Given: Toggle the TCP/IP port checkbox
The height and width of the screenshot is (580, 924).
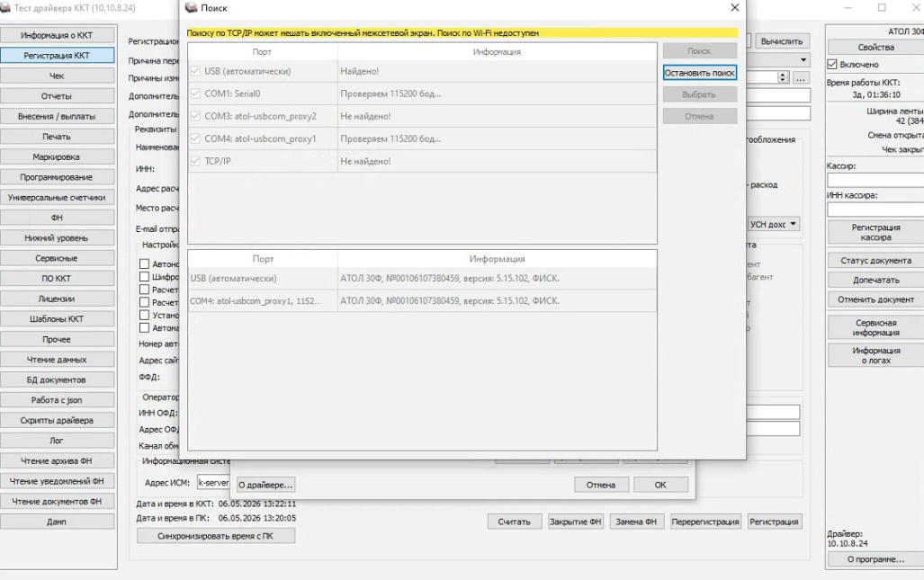Looking at the screenshot, I should (x=195, y=161).
